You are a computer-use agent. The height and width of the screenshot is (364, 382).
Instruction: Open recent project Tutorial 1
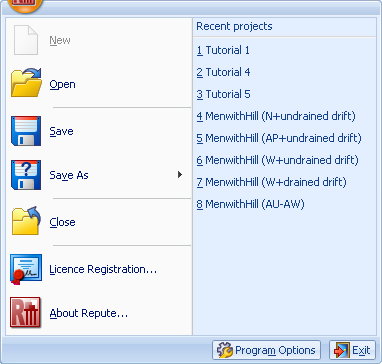click(x=223, y=50)
